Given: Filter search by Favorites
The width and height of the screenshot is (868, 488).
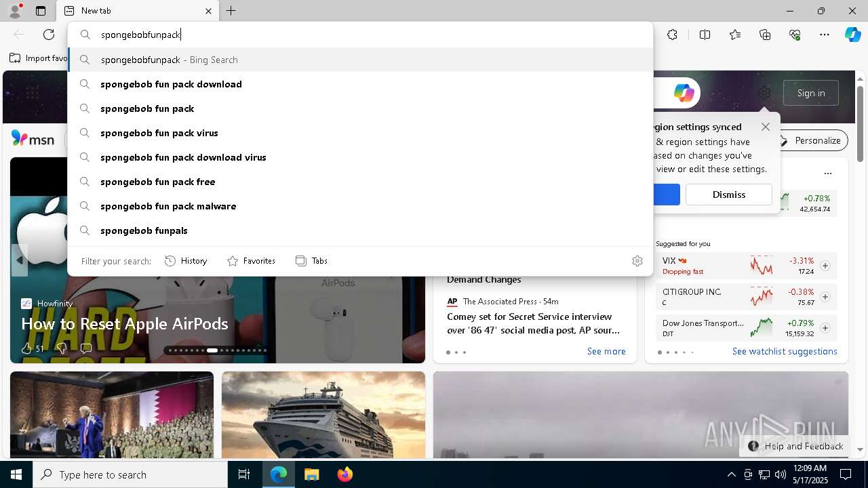Looking at the screenshot, I should (251, 261).
